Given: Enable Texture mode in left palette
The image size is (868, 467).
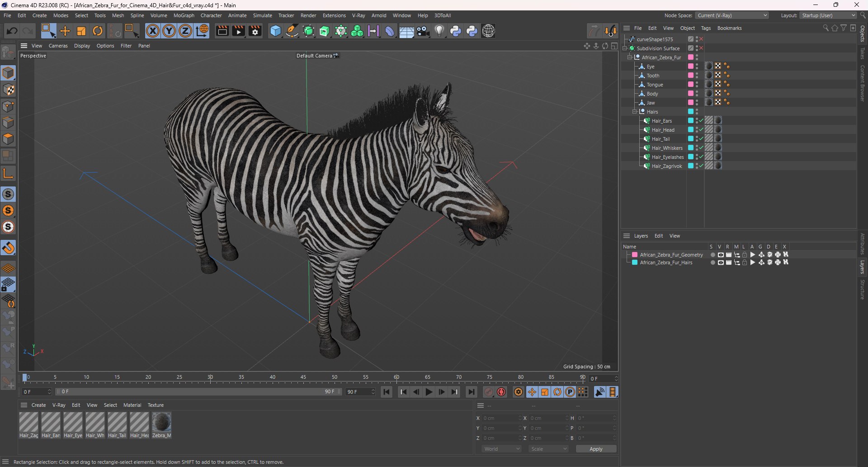Looking at the screenshot, I should 8,90.
